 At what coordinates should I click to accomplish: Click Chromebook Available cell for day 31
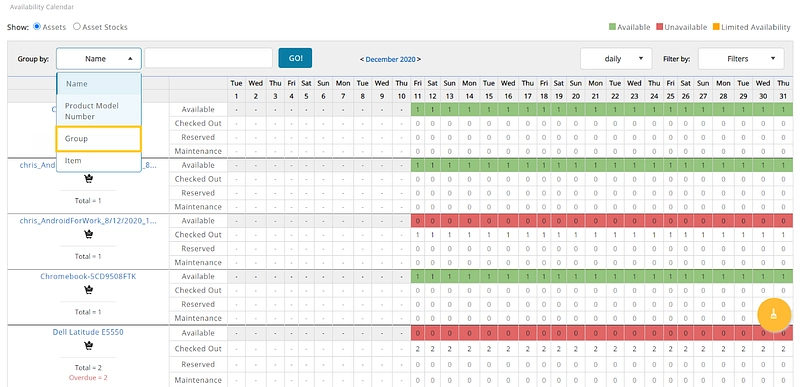click(783, 276)
